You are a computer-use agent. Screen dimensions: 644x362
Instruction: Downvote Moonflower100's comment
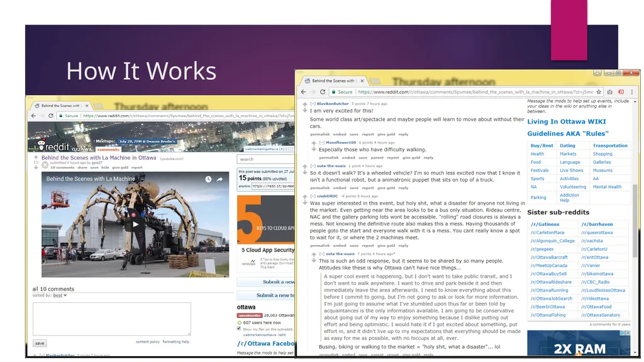(314, 149)
